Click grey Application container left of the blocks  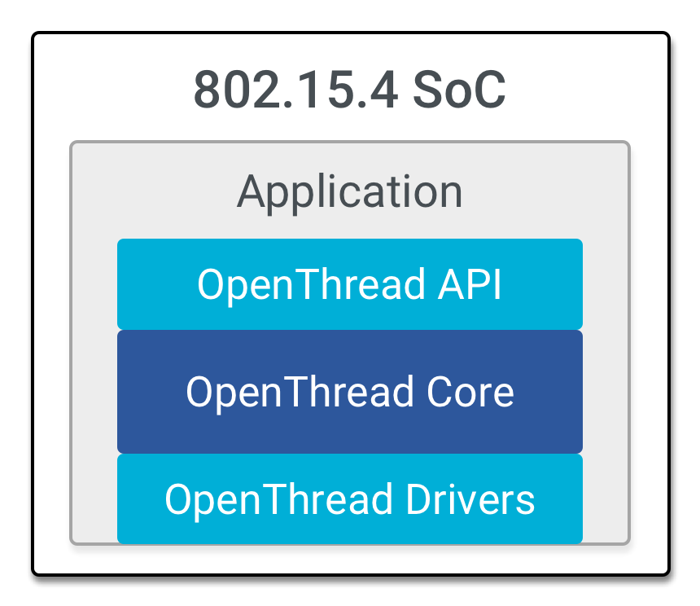point(94,391)
